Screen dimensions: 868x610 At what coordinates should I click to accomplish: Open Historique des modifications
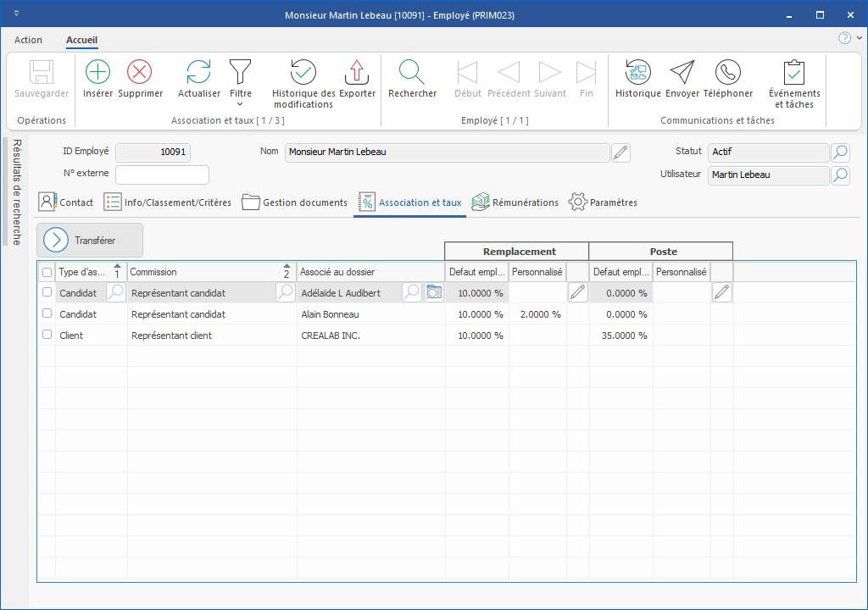click(x=303, y=73)
